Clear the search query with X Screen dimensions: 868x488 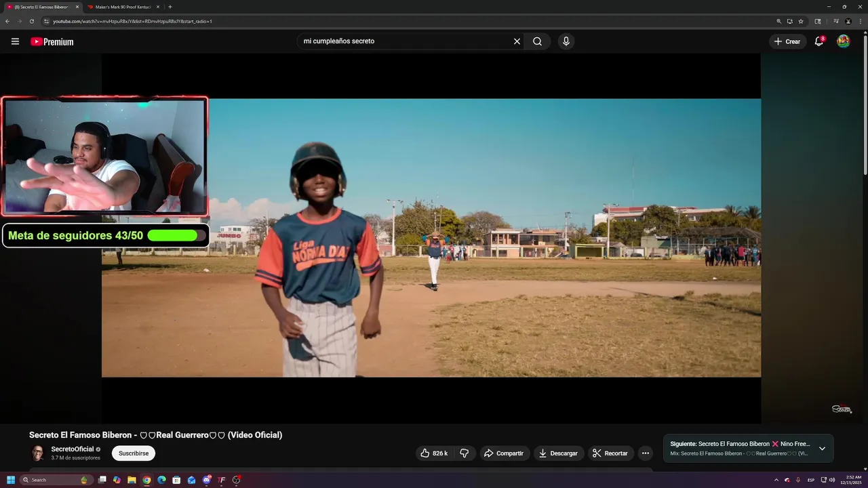(x=517, y=41)
